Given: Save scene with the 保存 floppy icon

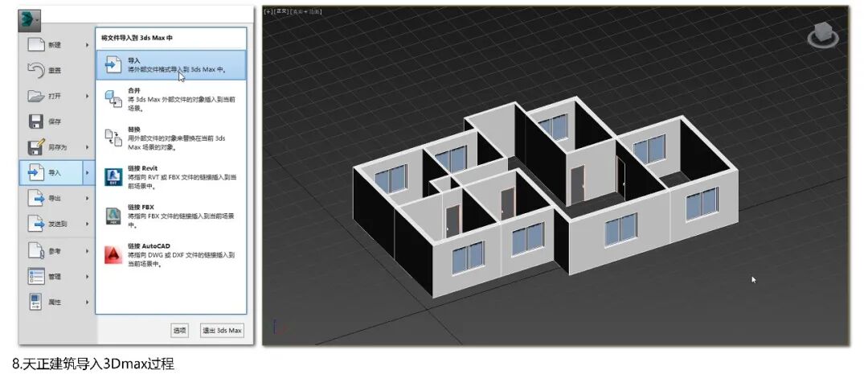Looking at the screenshot, I should pyautogui.click(x=36, y=121).
